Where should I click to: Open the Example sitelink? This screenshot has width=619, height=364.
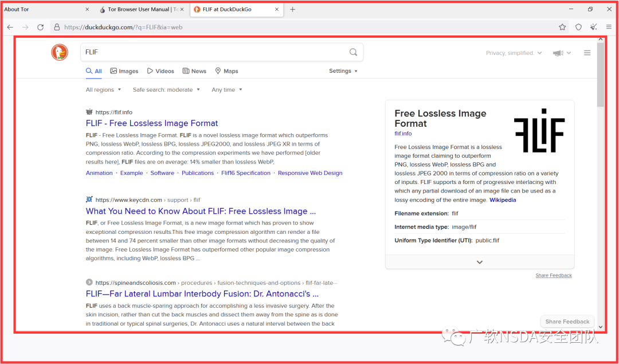pyautogui.click(x=131, y=173)
